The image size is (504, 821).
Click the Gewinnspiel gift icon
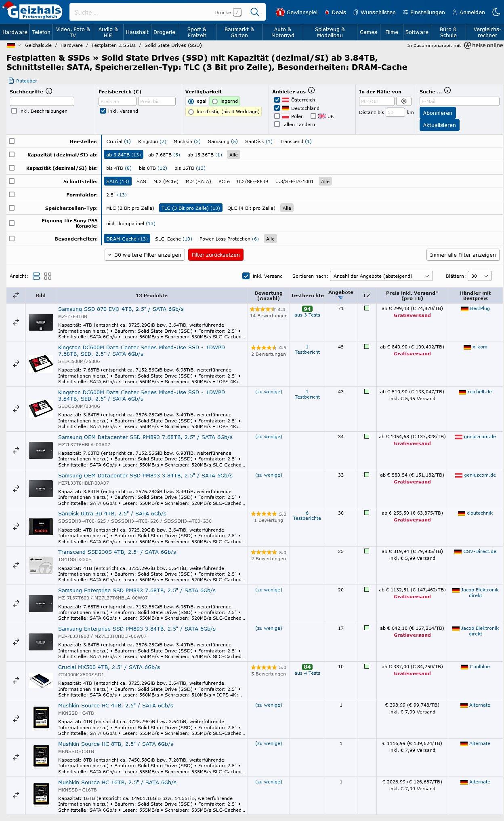pyautogui.click(x=280, y=12)
